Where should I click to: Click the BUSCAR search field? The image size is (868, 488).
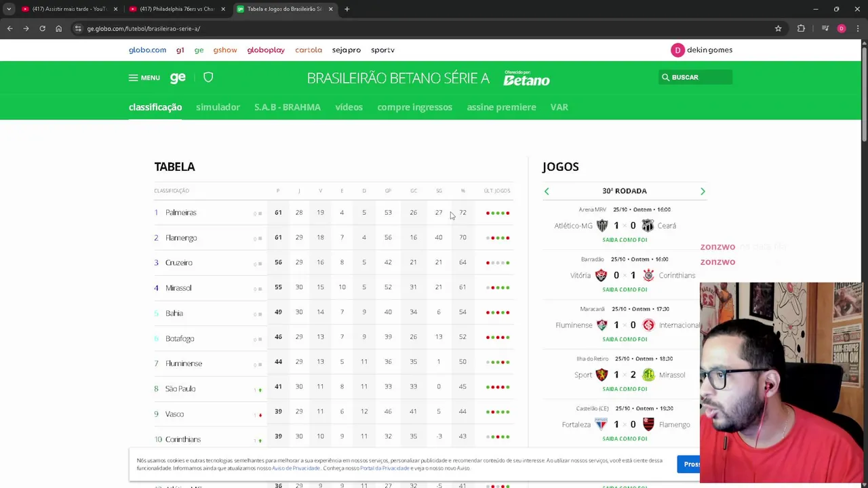[x=695, y=77]
